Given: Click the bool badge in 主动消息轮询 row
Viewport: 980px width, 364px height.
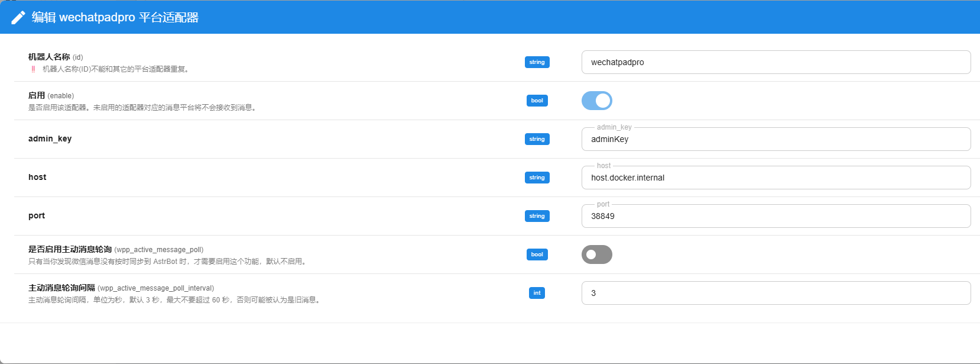Looking at the screenshot, I should [x=537, y=255].
